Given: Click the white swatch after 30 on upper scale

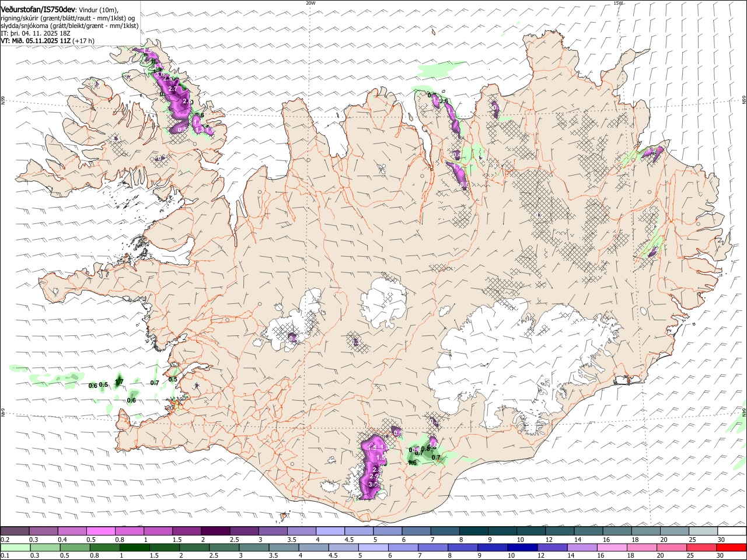Looking at the screenshot, I should click(731, 531).
